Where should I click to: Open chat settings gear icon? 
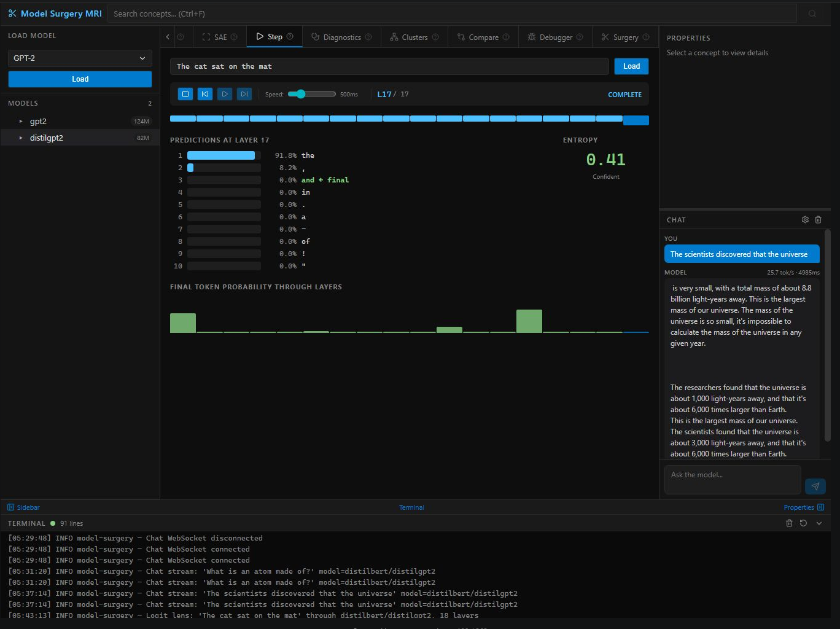(x=805, y=219)
